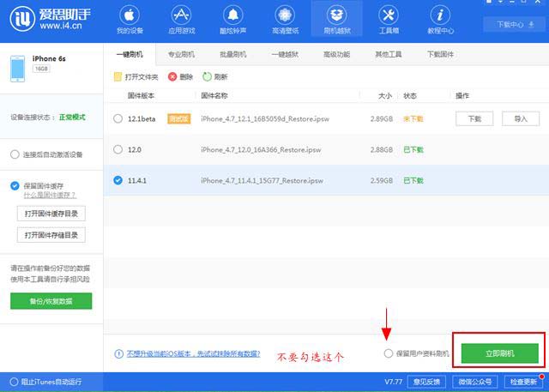Click the 2.88GB size value
The height and width of the screenshot is (392, 549).
point(381,150)
